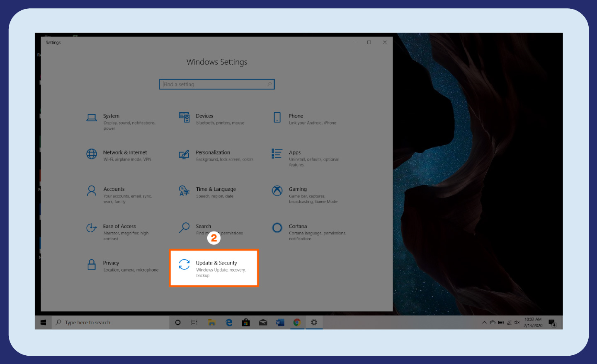Open the Mail app on the taskbar
This screenshot has height=364, width=597.
263,323
